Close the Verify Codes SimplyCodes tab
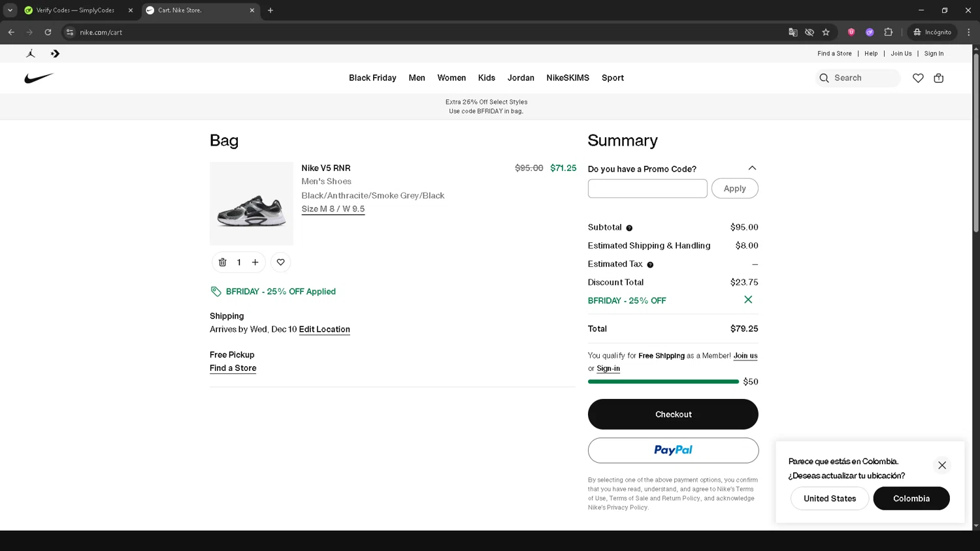The height and width of the screenshot is (551, 980). point(131,10)
